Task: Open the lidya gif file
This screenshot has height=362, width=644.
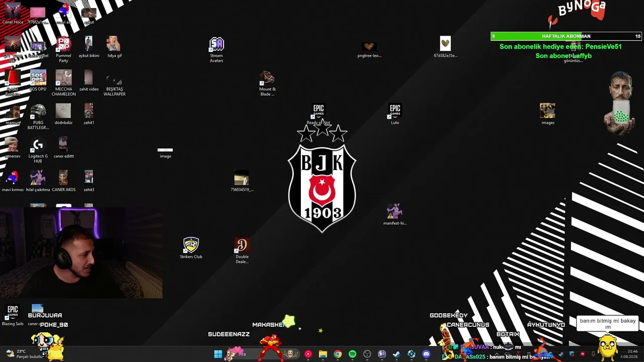Action: coord(114,47)
